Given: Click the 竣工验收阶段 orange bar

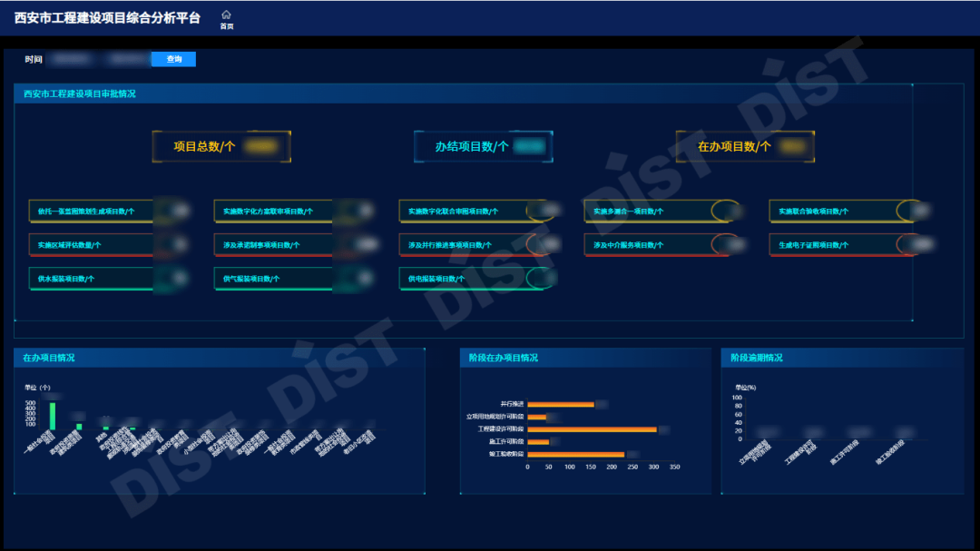Looking at the screenshot, I should [575, 454].
